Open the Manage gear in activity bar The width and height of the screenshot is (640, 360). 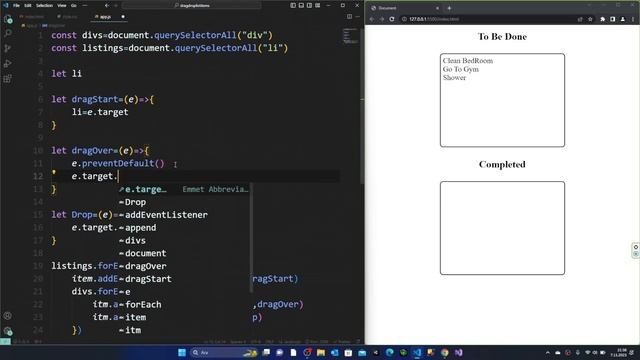click(x=7, y=331)
